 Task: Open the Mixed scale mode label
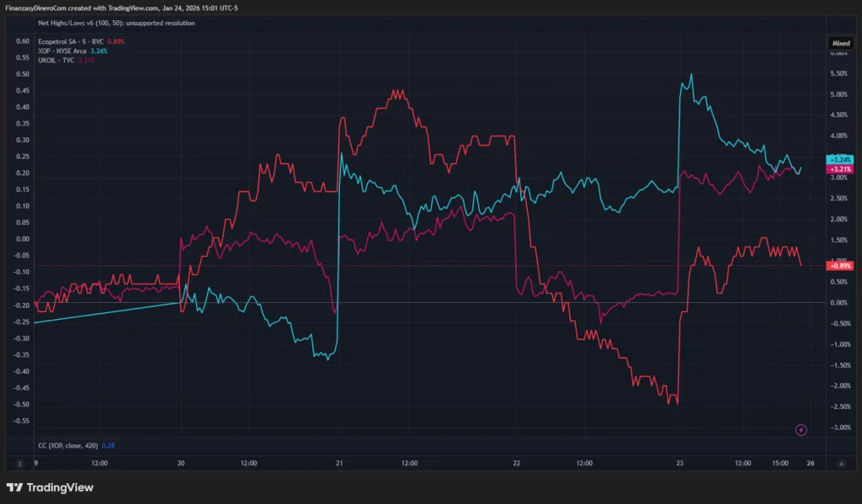coord(840,42)
